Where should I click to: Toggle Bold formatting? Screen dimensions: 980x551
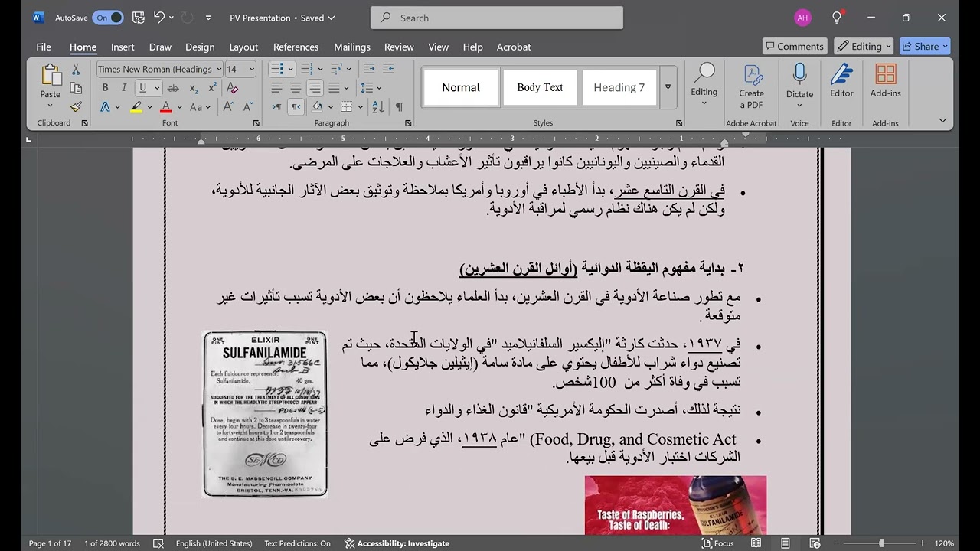point(105,88)
